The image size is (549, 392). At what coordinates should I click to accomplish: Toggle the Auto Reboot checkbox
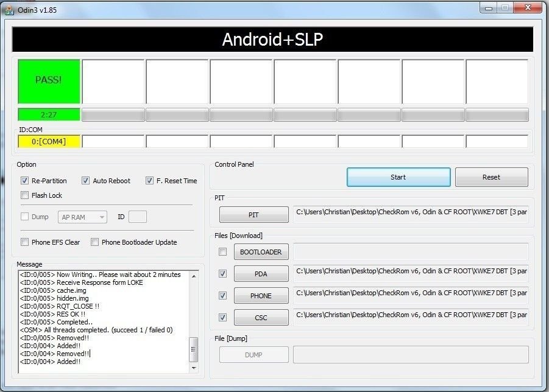(85, 181)
